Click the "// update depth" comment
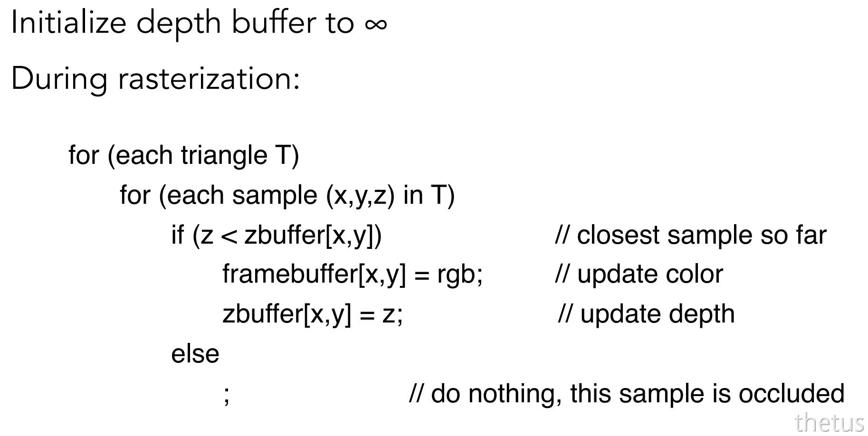Image resolution: width=868 pixels, height=436 pixels. 646,314
